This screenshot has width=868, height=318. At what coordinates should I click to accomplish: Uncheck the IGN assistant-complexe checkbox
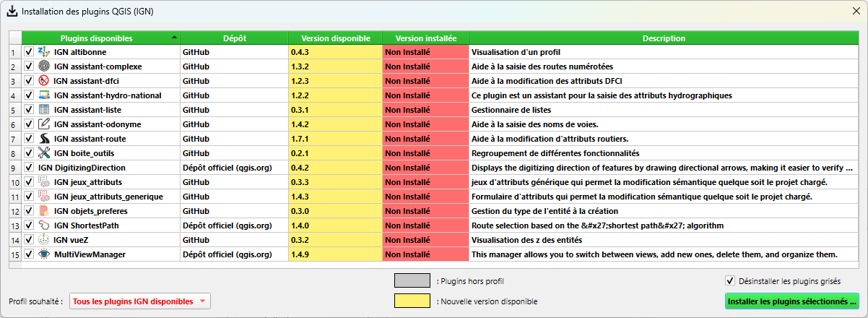pos(29,66)
